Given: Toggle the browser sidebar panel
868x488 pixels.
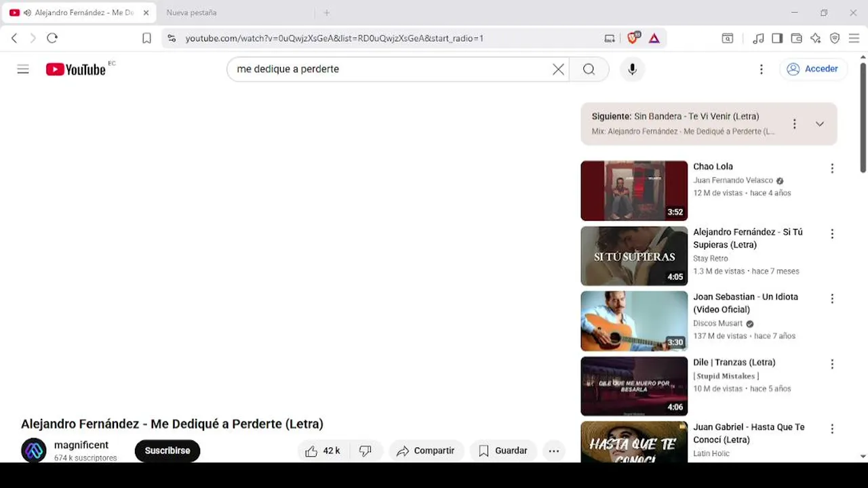Looking at the screenshot, I should 777,39.
